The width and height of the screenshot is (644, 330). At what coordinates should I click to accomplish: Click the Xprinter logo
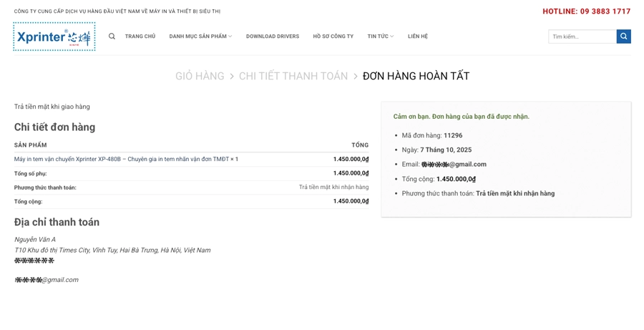click(54, 37)
